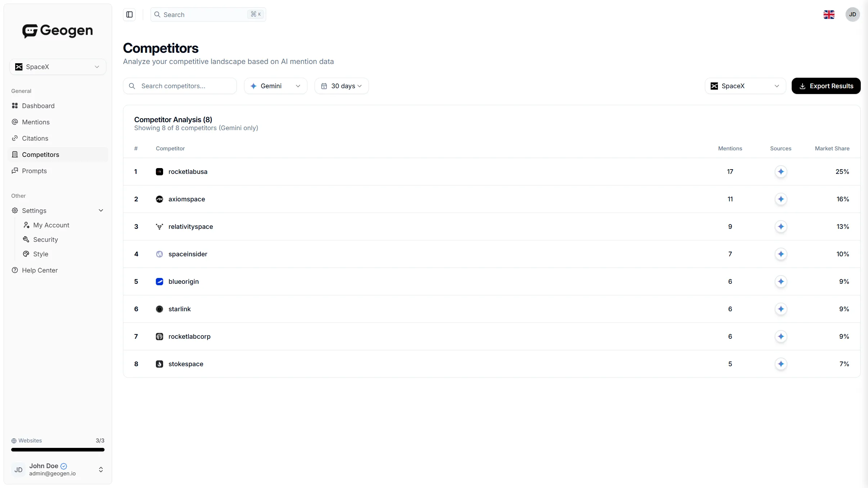Click John Doe verified badge icon
Image resolution: width=868 pixels, height=488 pixels.
[64, 466]
